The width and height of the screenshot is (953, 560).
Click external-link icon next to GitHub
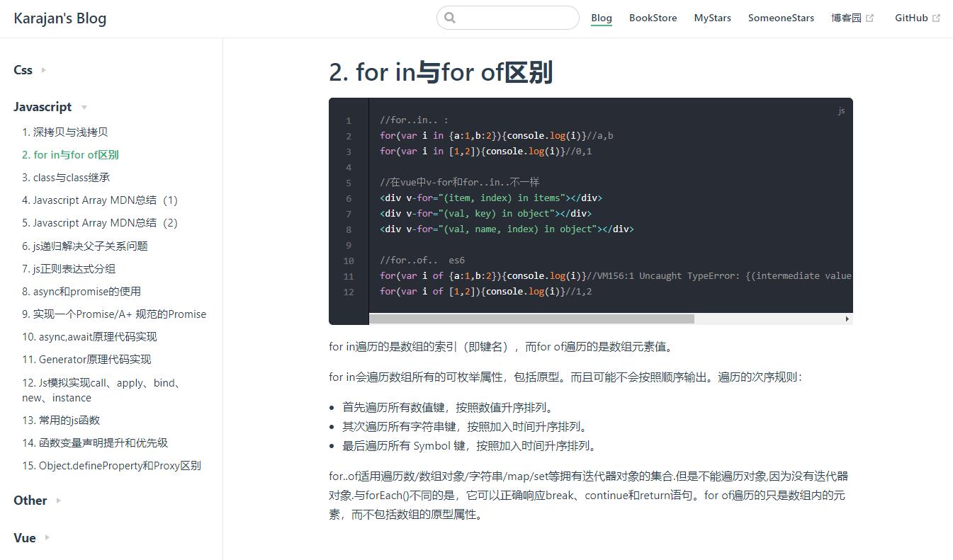[x=936, y=18]
